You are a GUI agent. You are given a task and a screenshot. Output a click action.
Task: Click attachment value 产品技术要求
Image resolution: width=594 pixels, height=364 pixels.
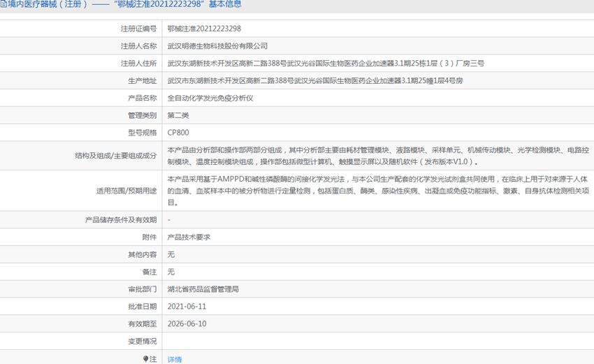[x=189, y=237]
